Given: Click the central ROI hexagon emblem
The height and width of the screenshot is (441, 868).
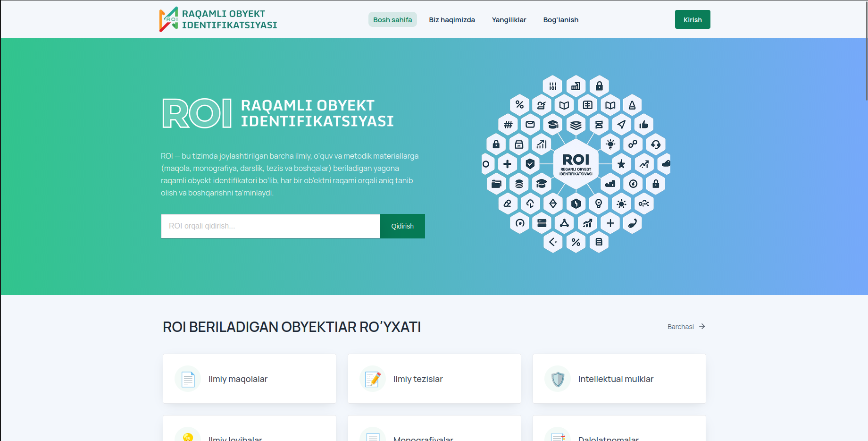Looking at the screenshot, I should [576, 164].
